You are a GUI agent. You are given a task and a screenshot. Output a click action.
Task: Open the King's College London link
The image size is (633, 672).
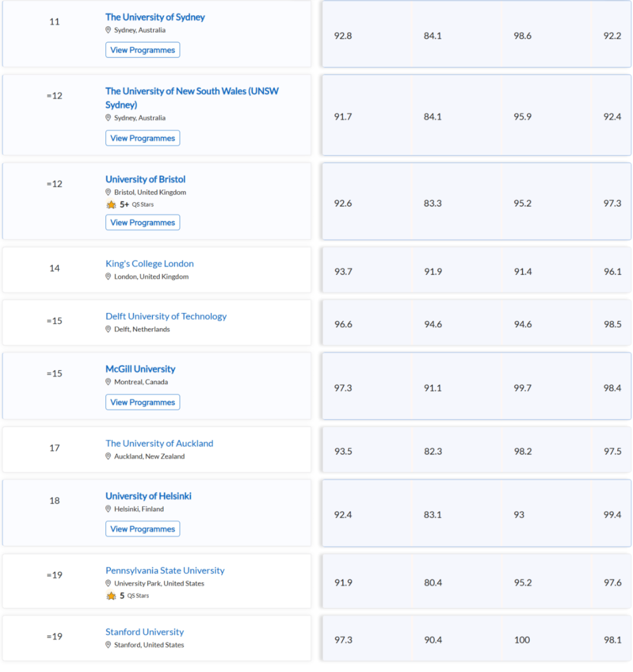click(149, 263)
